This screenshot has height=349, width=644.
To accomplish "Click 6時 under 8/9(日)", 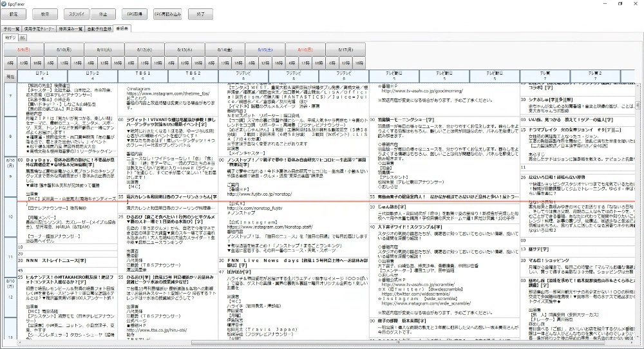I will coord(11,63).
